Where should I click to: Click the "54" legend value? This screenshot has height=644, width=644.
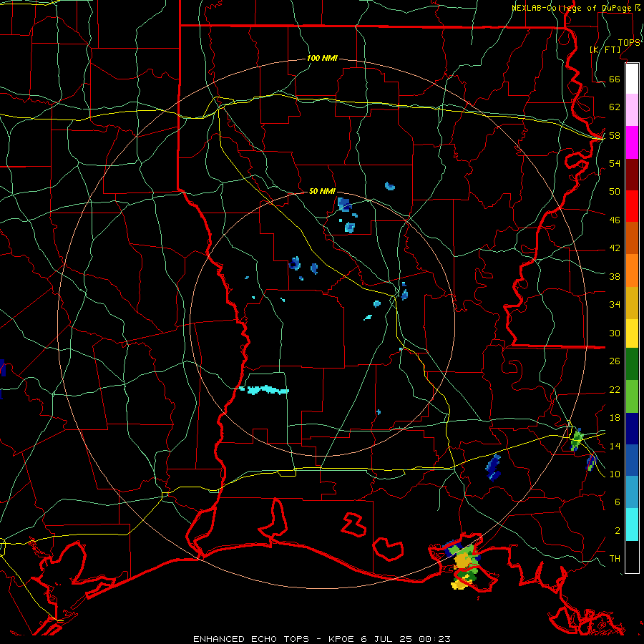click(x=615, y=163)
